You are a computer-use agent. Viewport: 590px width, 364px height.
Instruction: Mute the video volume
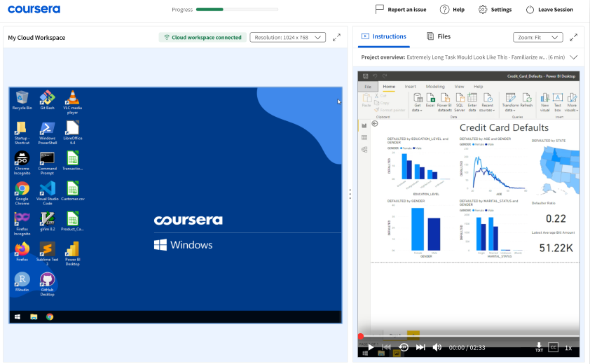[437, 347]
